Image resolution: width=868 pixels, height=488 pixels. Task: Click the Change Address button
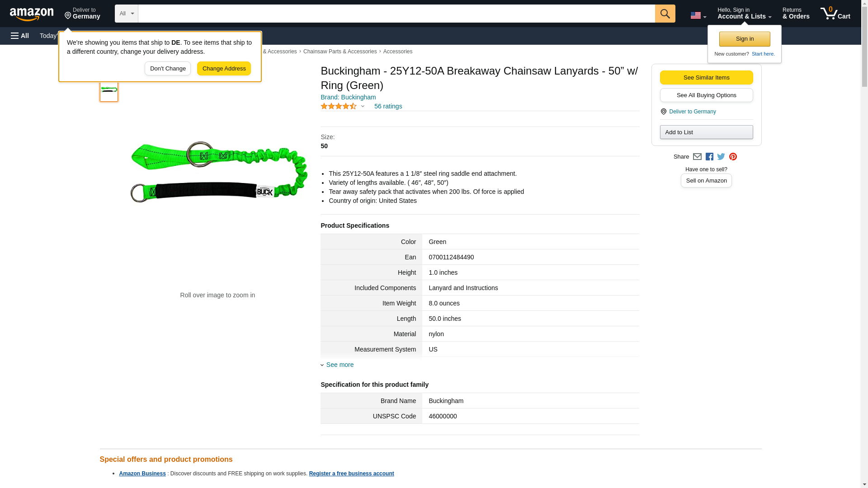[224, 69]
